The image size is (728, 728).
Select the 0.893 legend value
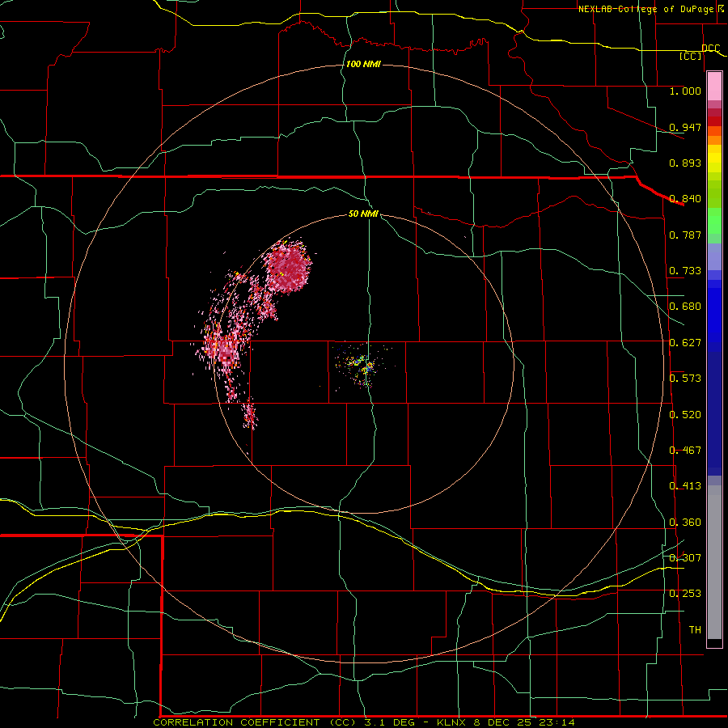pyautogui.click(x=685, y=163)
